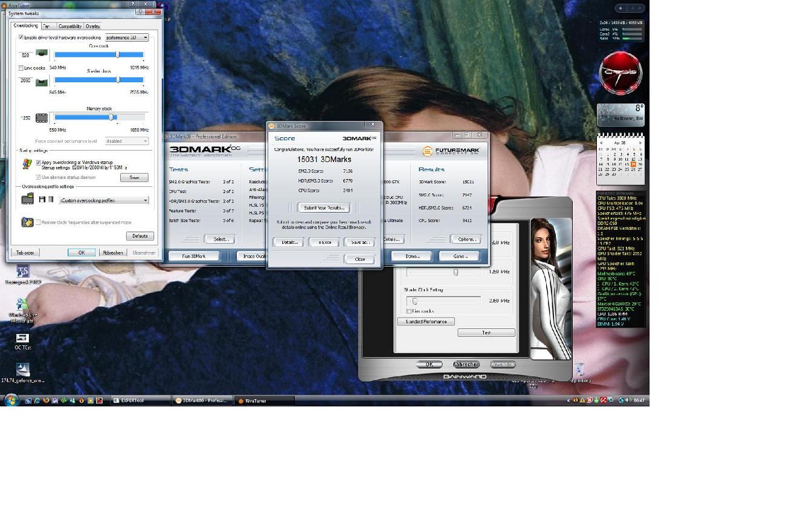The image size is (812, 508).
Task: Toggle Apply overclocking at Windows startup
Action: 38,163
